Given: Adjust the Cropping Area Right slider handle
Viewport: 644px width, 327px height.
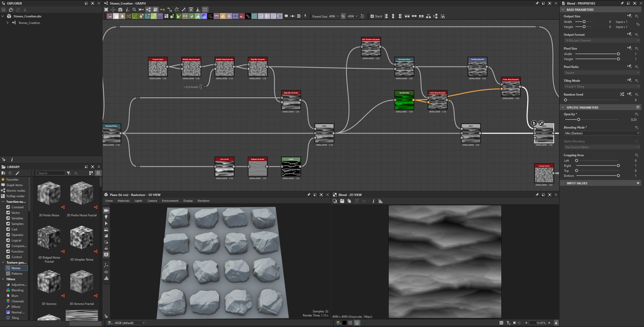Looking at the screenshot, I should 618,166.
